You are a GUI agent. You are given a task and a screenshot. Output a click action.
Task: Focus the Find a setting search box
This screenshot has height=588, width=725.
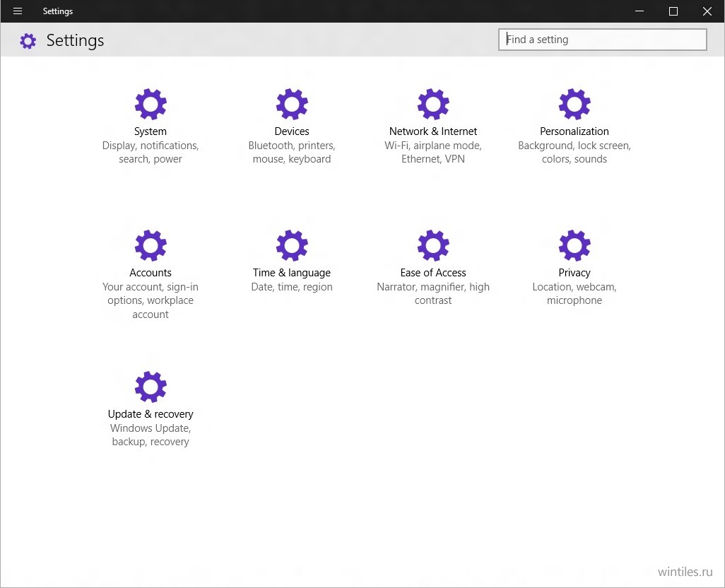(x=603, y=40)
